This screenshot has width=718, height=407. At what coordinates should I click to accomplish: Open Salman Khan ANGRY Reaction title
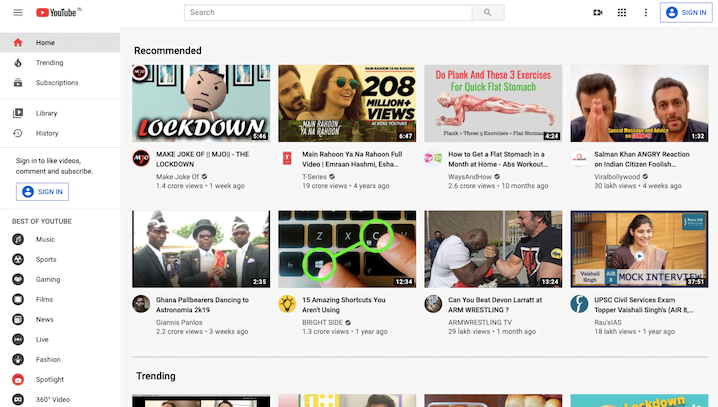(642, 159)
